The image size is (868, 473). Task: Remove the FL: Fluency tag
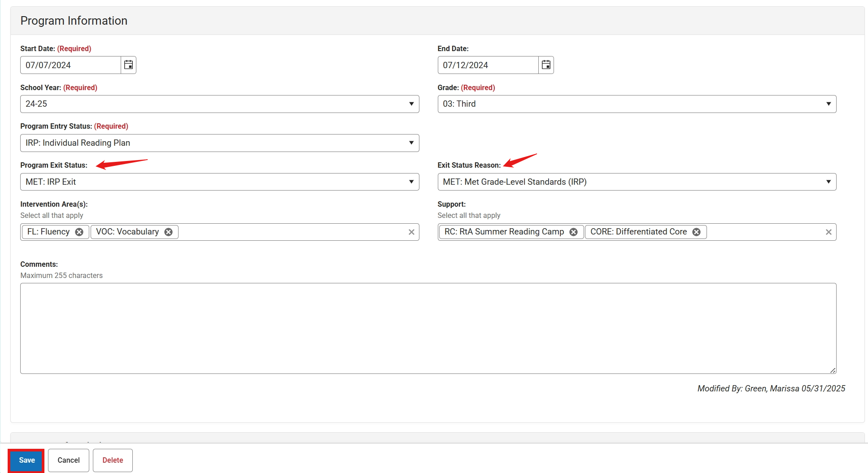79,232
